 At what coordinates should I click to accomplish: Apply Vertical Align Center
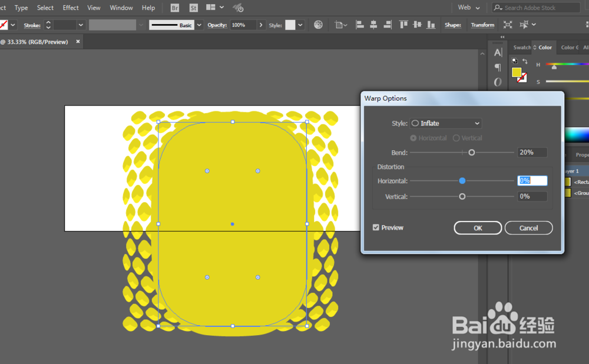[x=417, y=25]
